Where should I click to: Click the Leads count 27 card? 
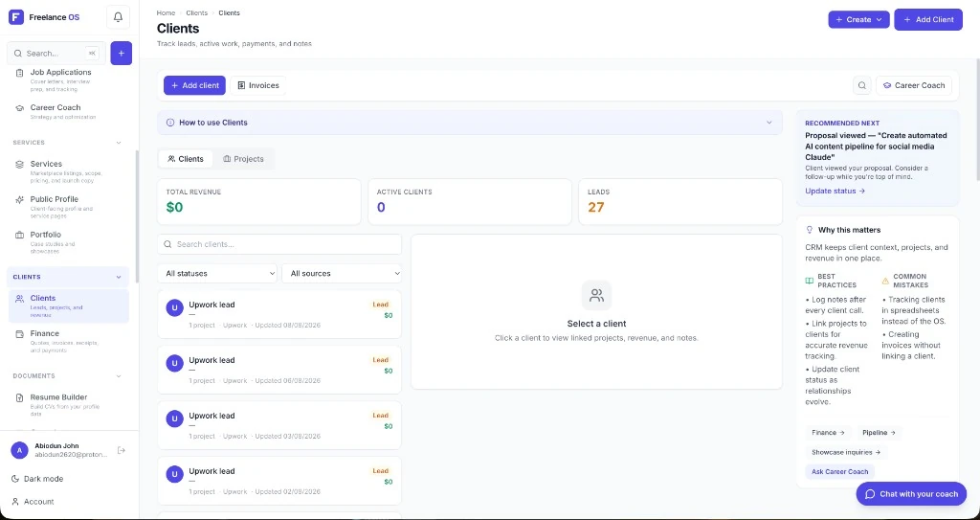(x=680, y=201)
